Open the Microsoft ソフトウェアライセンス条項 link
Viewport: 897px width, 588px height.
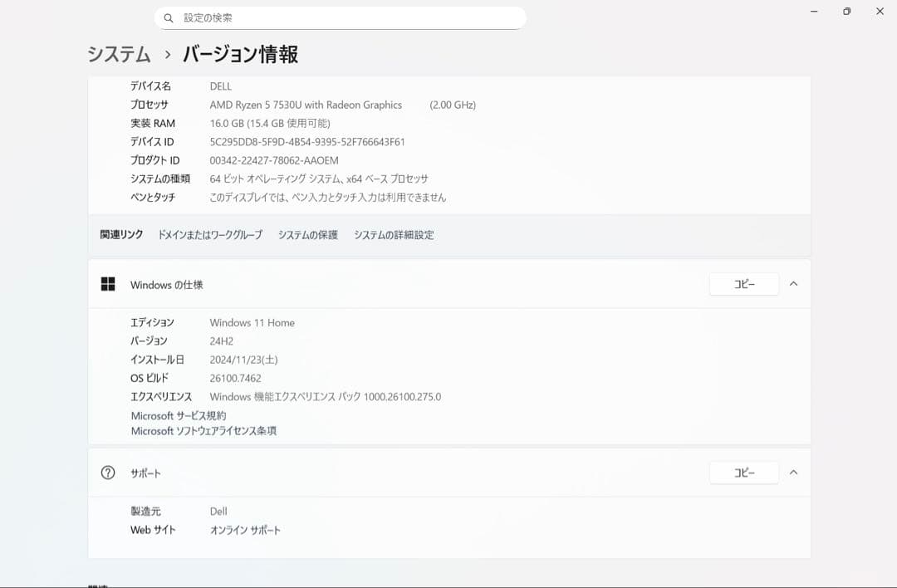tap(203, 431)
